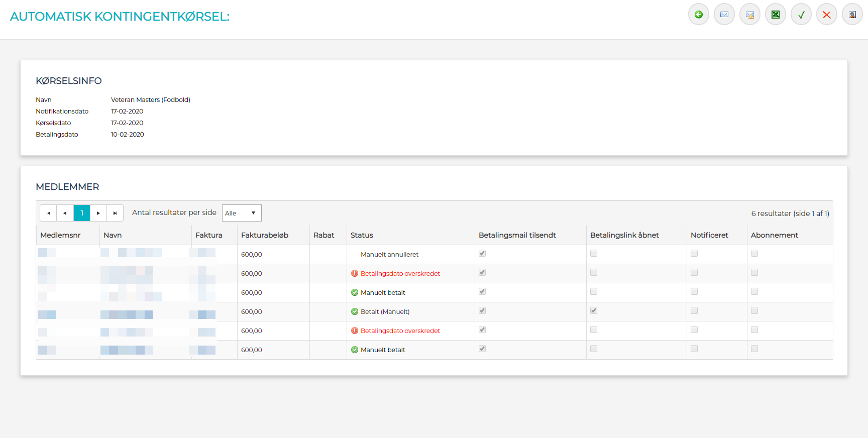Click the envelope mail icon
Screen dimensions: 868x438
click(x=724, y=15)
